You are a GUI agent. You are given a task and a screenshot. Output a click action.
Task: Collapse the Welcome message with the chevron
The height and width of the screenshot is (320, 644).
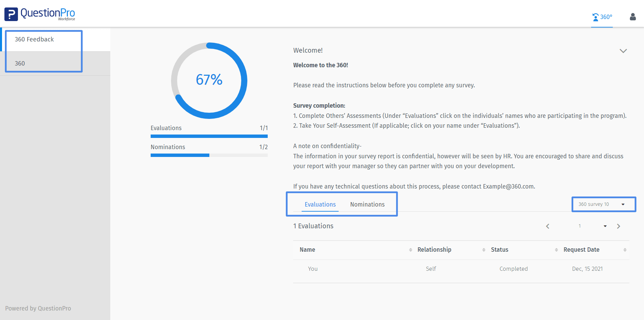pos(623,51)
